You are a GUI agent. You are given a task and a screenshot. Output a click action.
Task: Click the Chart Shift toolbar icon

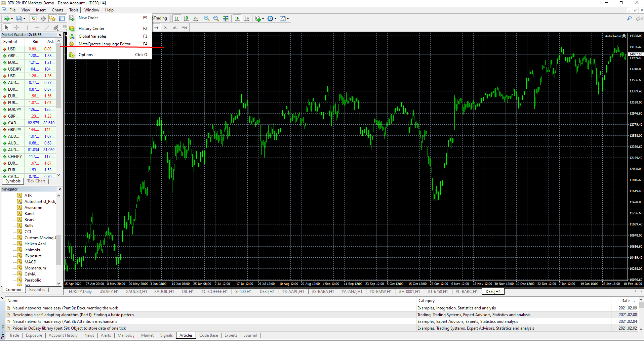click(x=247, y=18)
